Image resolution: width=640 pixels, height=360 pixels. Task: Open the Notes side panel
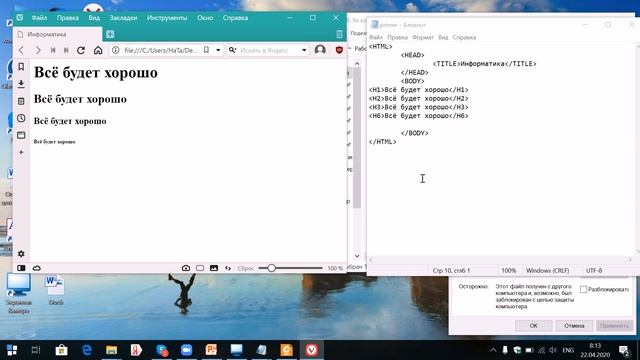(x=21, y=101)
